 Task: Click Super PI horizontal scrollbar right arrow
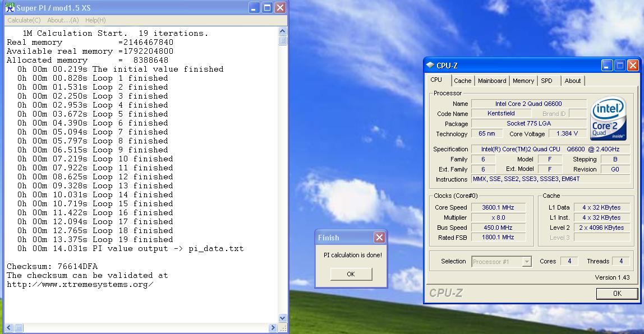pos(273,327)
